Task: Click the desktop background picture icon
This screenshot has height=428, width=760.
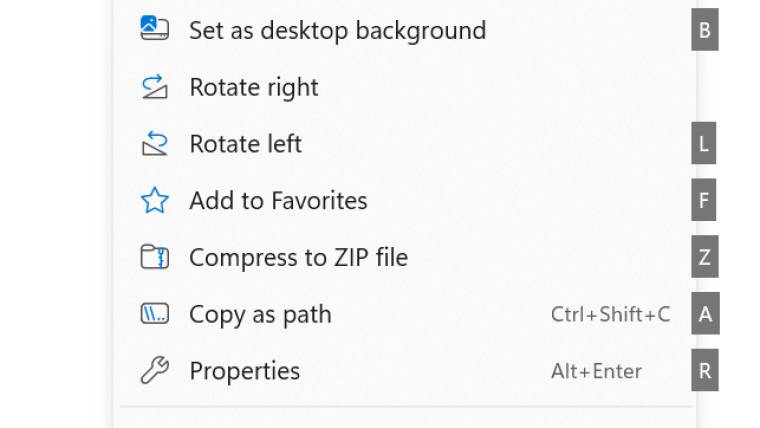Action: coord(155,28)
